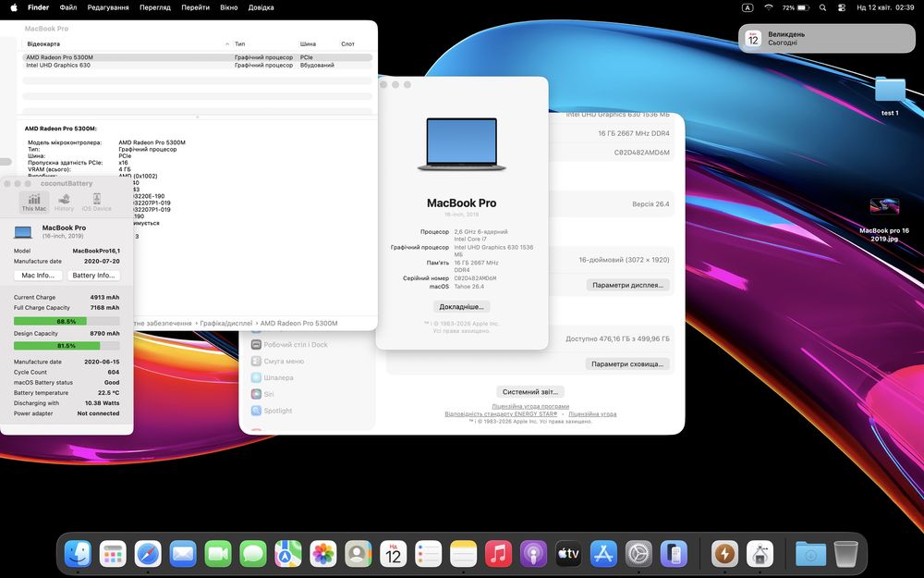Image resolution: width=924 pixels, height=578 pixels.
Task: Launch Safari from the Dock
Action: pyautogui.click(x=148, y=554)
